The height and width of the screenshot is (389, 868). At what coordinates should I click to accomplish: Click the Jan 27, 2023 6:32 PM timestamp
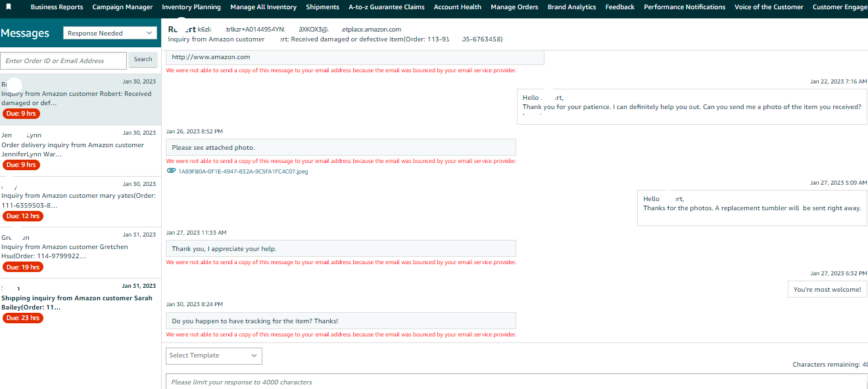838,273
